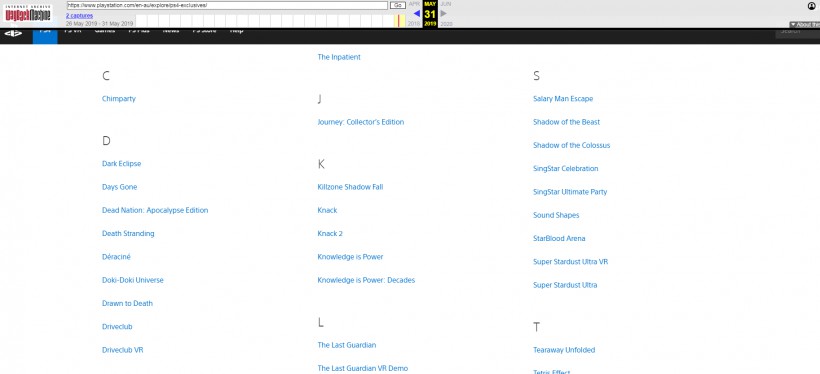Select the highlighted capture marker on timeline
This screenshot has width=820, height=374.
(398, 21)
